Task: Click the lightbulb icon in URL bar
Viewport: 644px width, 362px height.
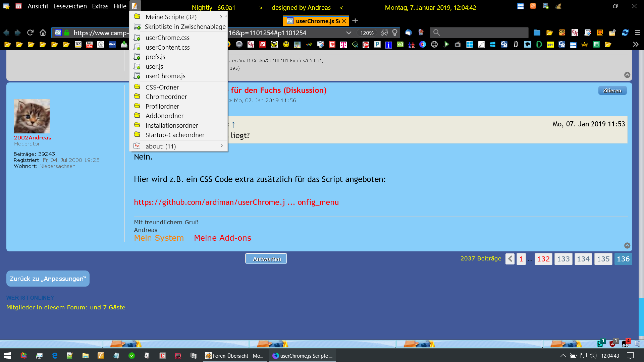Action: click(395, 33)
